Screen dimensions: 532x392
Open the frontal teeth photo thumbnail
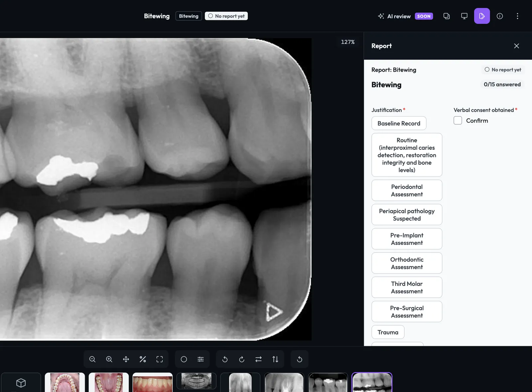(153, 382)
